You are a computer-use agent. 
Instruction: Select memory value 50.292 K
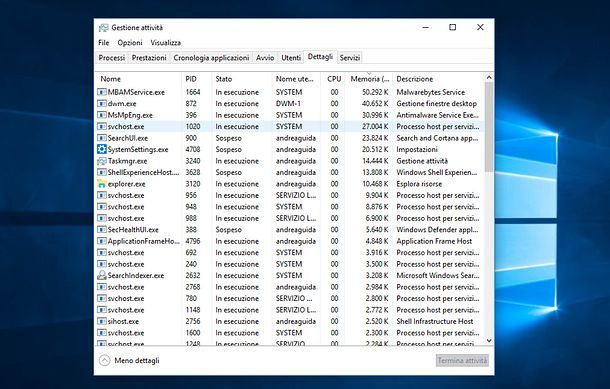click(x=375, y=92)
